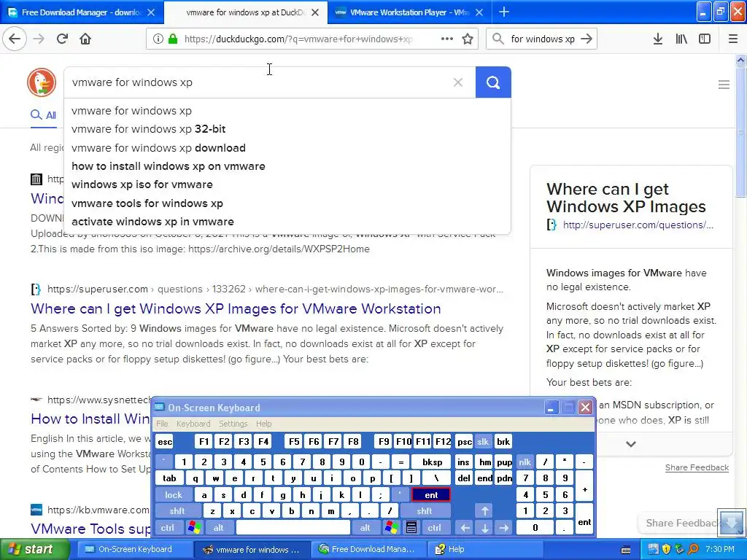Screen dimensions: 747x560
Task: Click the Firefox address bar URL
Action: click(298, 39)
